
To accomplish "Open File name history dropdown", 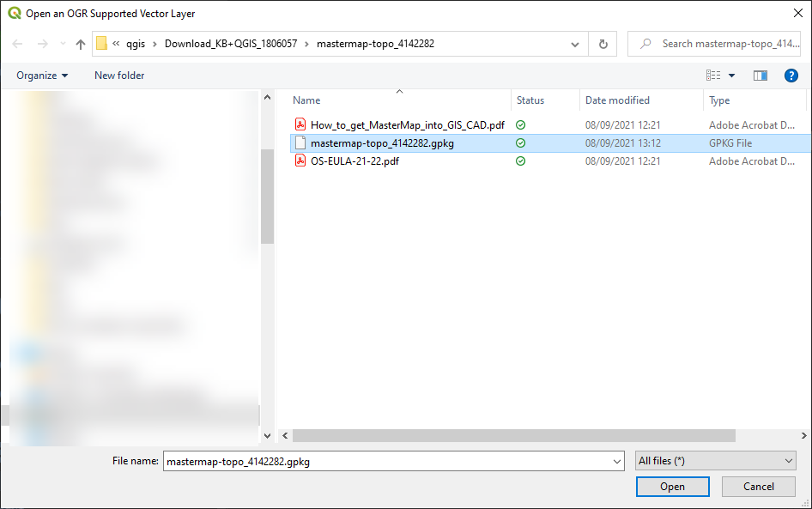I will click(x=617, y=461).
